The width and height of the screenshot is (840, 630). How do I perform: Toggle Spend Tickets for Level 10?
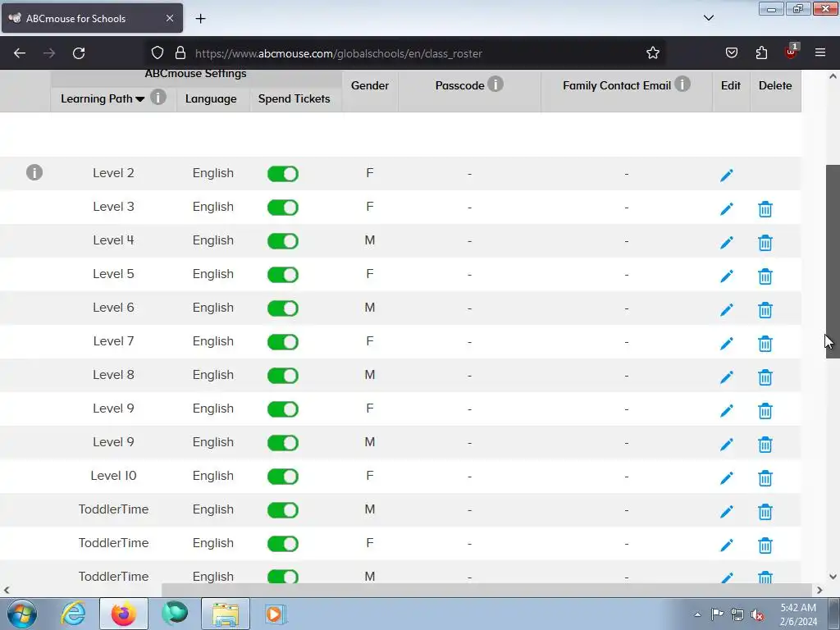click(x=283, y=477)
